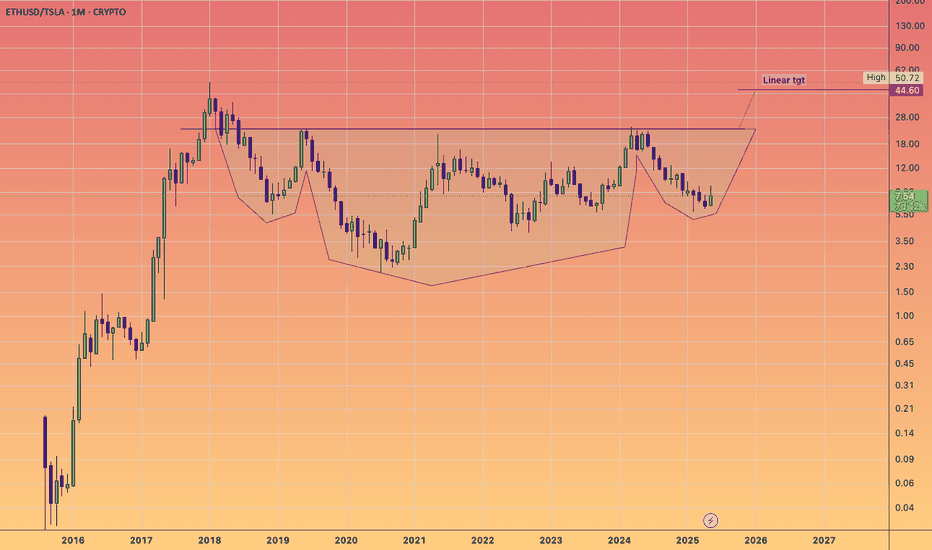Image resolution: width=932 pixels, height=550 pixels.
Task: Click the 1.50 price scale value
Action: [x=905, y=291]
